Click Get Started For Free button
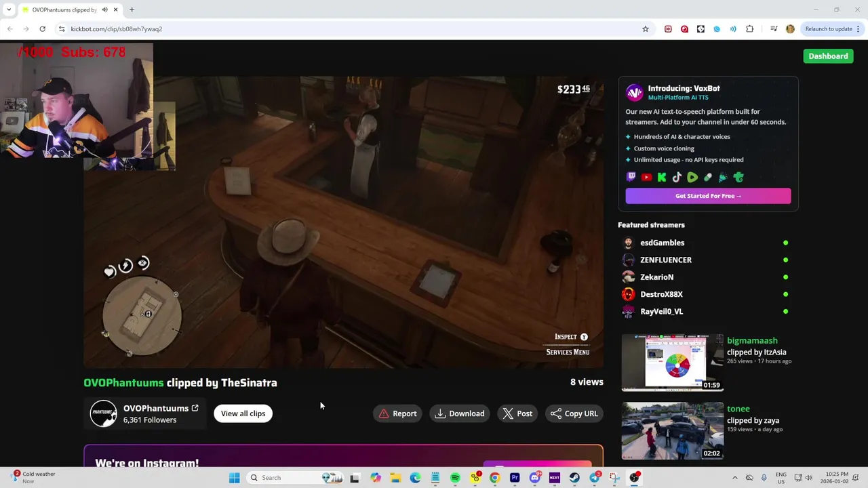868x488 pixels. (x=708, y=196)
